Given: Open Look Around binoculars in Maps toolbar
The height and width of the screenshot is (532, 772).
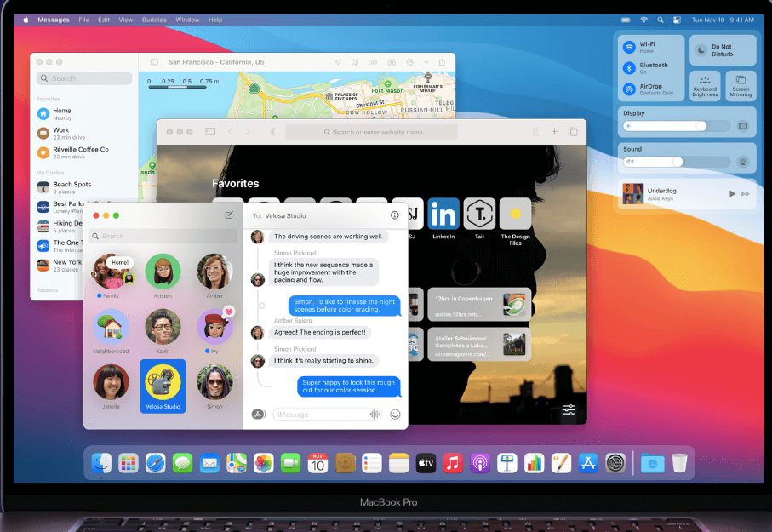Looking at the screenshot, I should click(392, 62).
